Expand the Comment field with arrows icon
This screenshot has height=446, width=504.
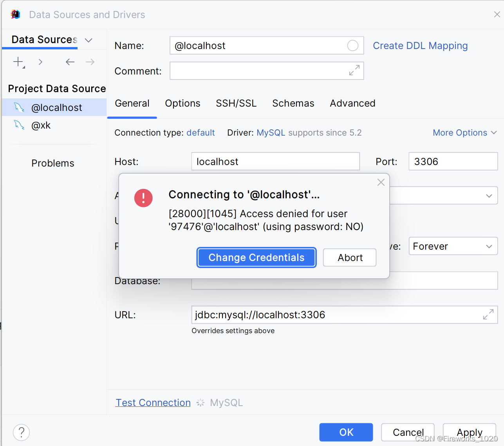click(354, 71)
